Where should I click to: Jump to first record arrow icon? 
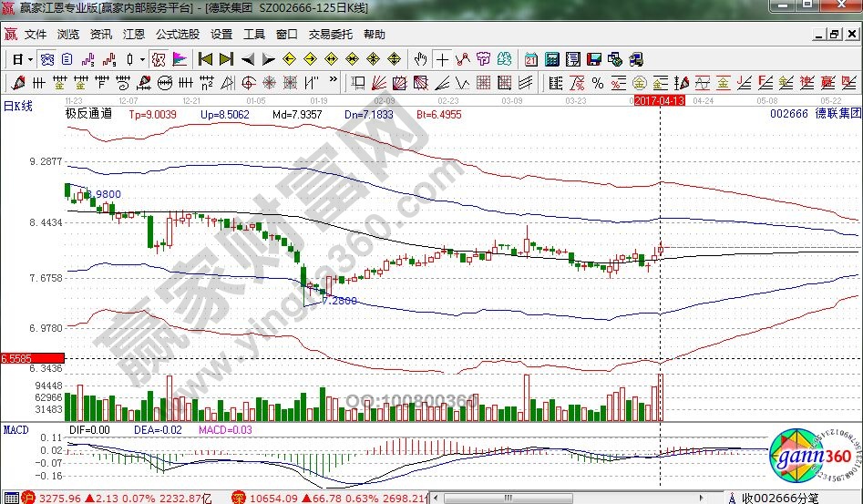click(x=205, y=59)
